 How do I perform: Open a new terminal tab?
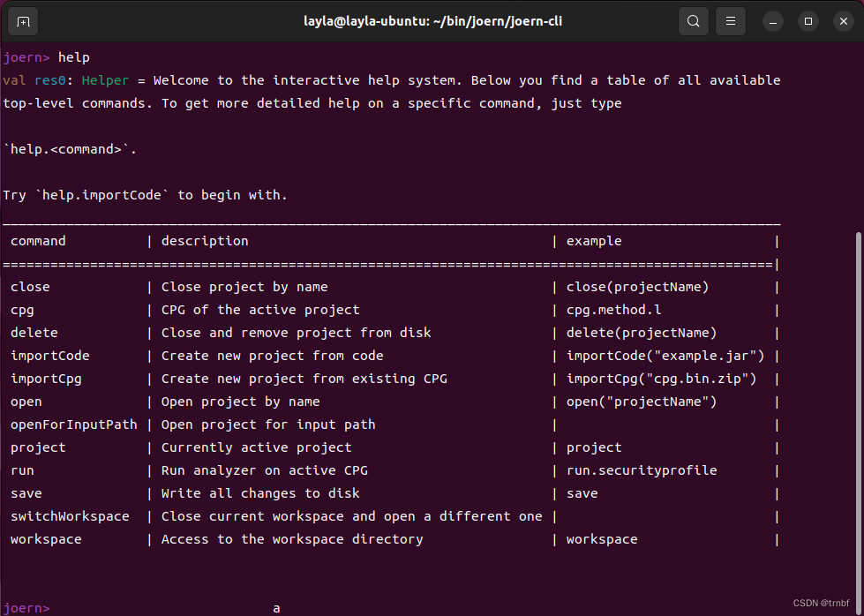click(24, 21)
